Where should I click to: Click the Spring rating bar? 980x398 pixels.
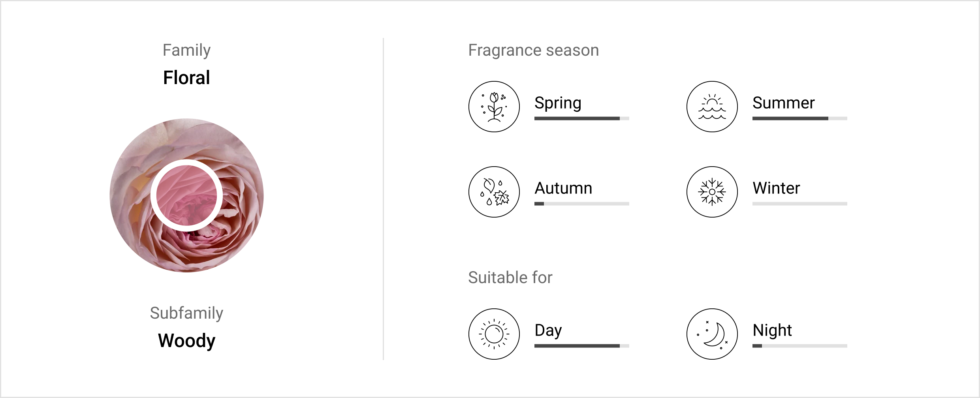click(x=581, y=118)
